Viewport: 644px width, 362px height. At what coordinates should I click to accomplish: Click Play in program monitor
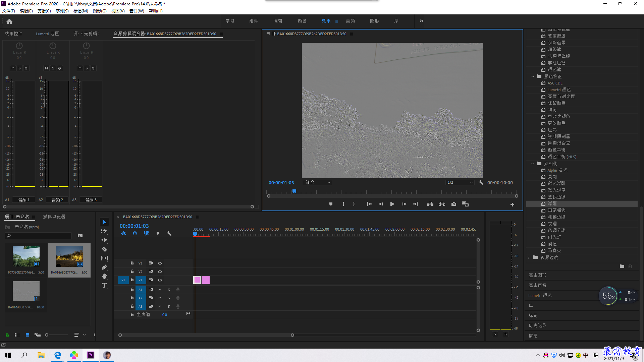[392, 204]
